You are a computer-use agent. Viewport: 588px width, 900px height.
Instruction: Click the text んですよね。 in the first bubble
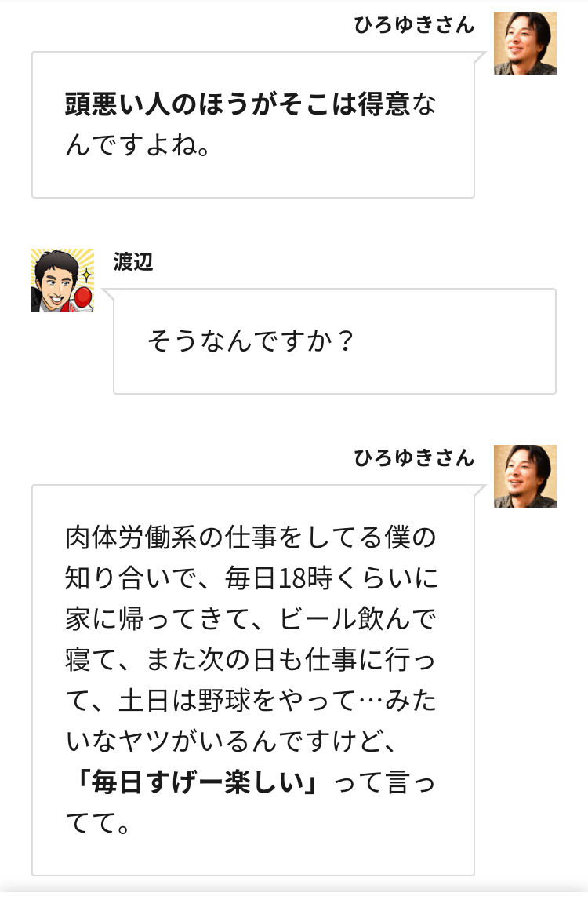point(138,145)
